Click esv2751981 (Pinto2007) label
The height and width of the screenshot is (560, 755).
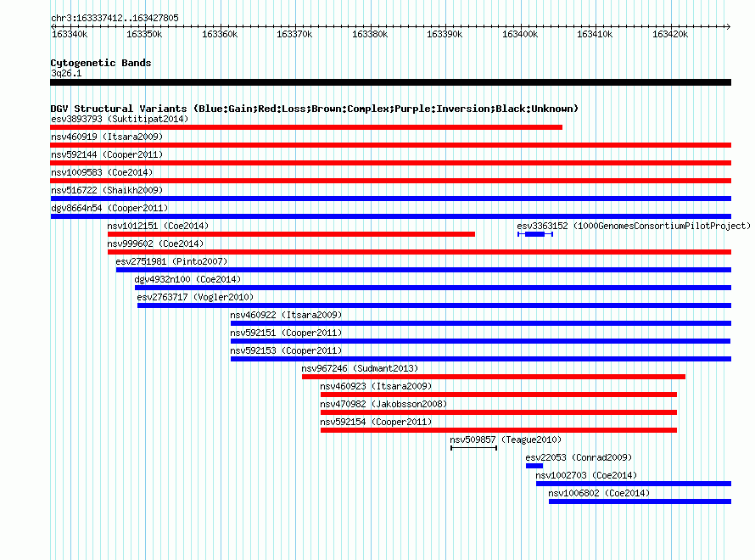click(171, 261)
